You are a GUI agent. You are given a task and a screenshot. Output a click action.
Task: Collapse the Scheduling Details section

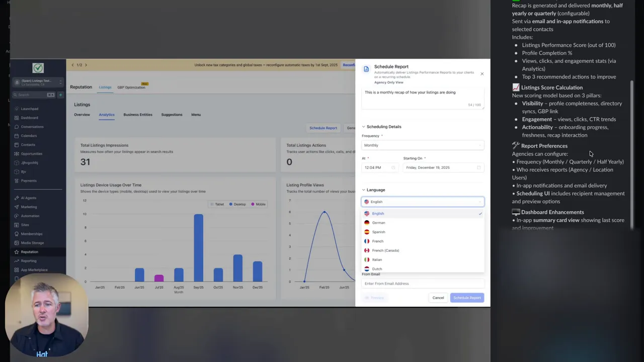click(364, 127)
